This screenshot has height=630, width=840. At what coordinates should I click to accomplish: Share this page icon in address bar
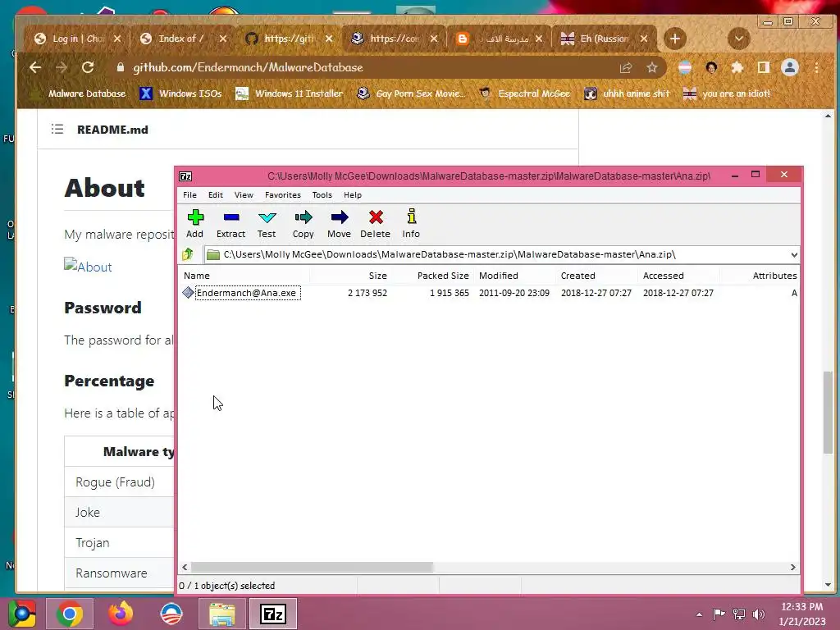[626, 67]
